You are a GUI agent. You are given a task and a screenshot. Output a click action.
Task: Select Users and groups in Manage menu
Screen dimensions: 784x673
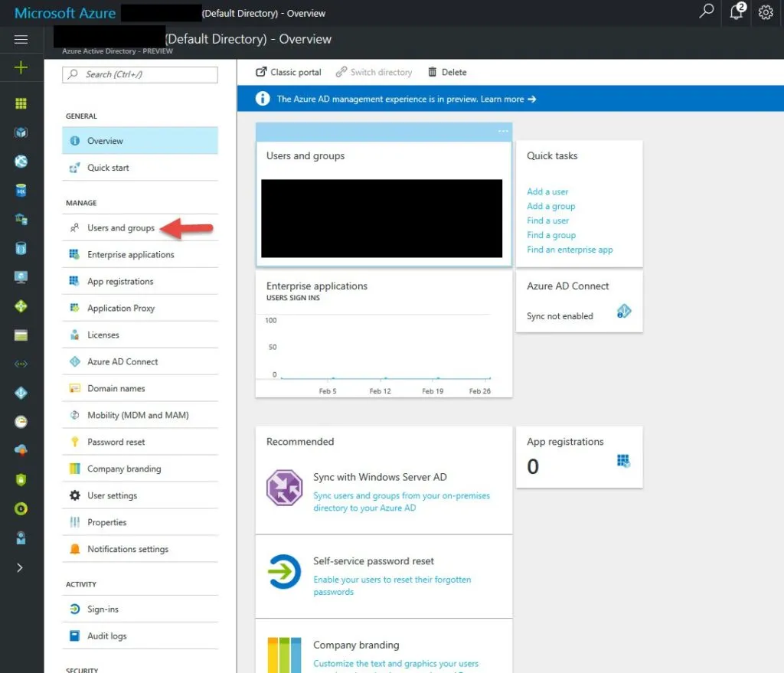tap(121, 228)
